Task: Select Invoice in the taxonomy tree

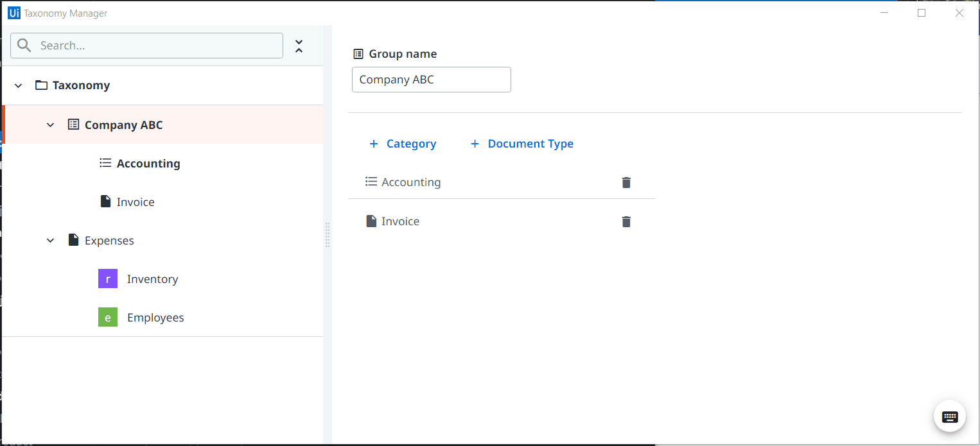Action: coord(135,202)
